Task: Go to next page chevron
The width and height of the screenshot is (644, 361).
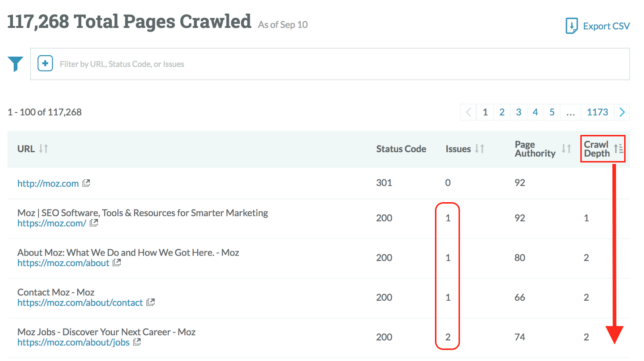Action: (x=622, y=112)
